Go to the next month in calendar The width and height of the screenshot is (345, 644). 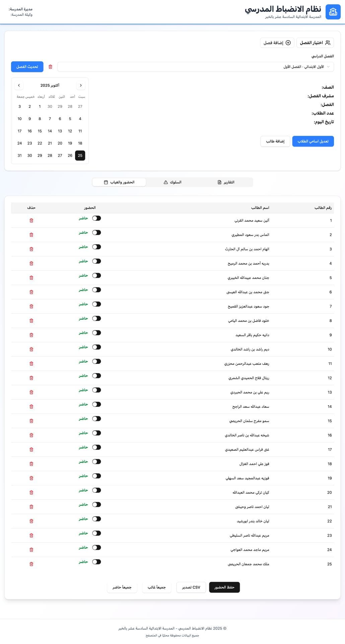(x=19, y=86)
